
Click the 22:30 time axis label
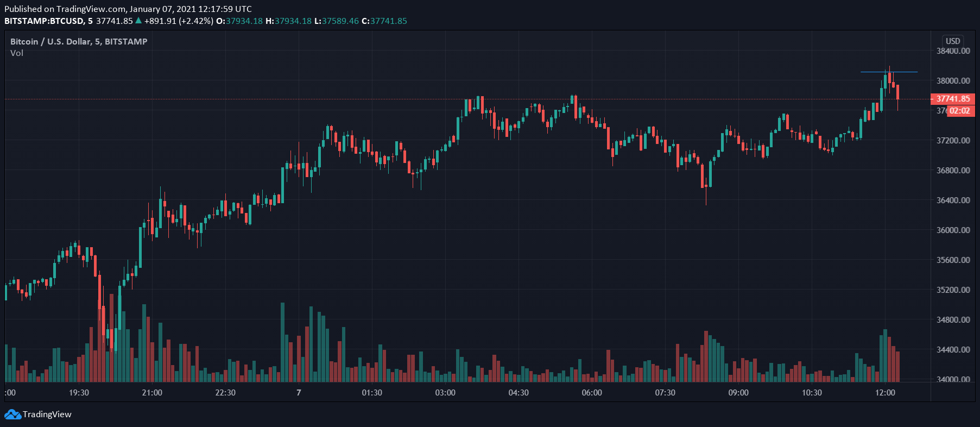[225, 393]
